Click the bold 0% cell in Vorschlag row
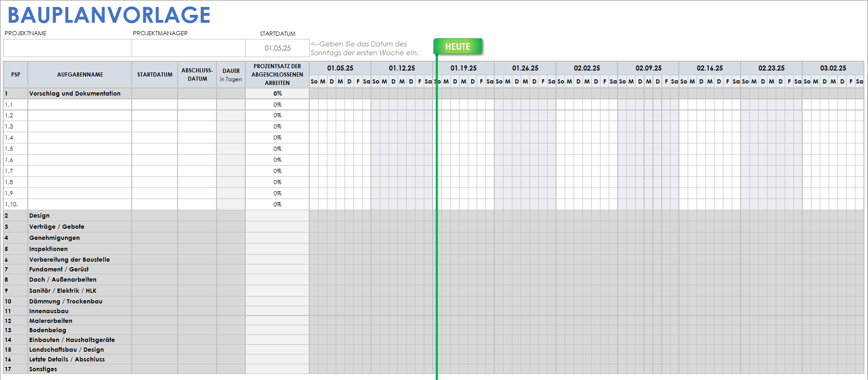 (277, 93)
